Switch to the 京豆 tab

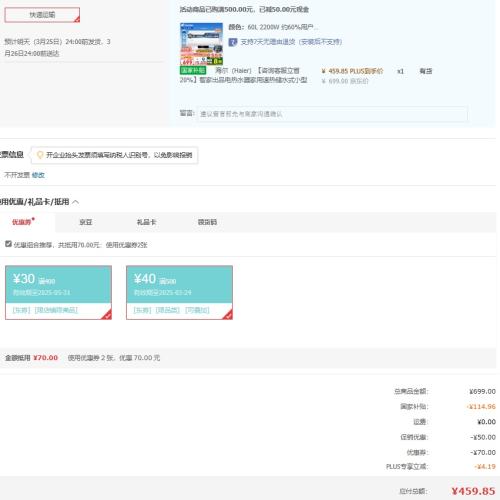(x=86, y=222)
